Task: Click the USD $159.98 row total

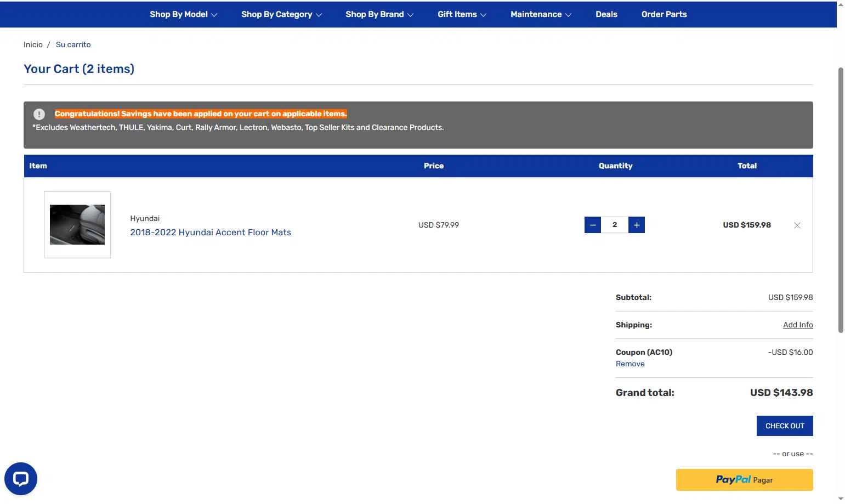Action: point(747,225)
